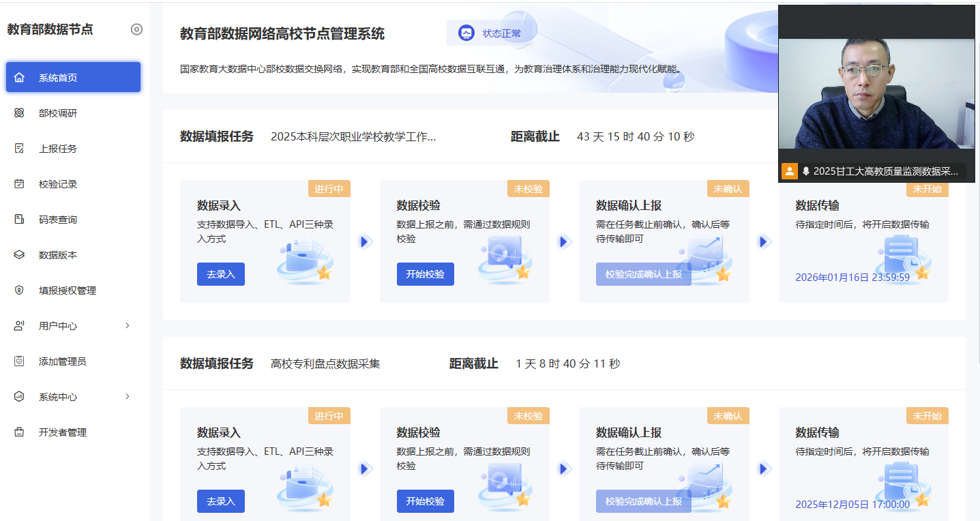
Task: Open 开发者管理 in the sidebar
Action: click(x=62, y=432)
